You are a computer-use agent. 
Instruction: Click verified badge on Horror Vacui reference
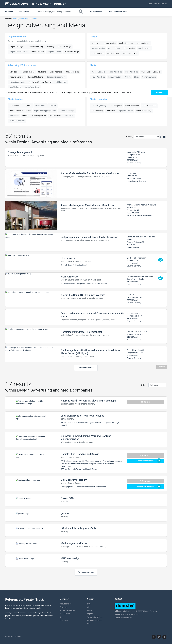click(x=161, y=260)
